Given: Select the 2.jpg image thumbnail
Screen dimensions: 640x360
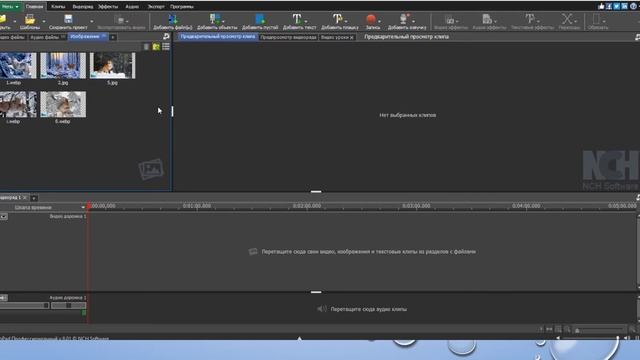Looking at the screenshot, I should pyautogui.click(x=63, y=65).
